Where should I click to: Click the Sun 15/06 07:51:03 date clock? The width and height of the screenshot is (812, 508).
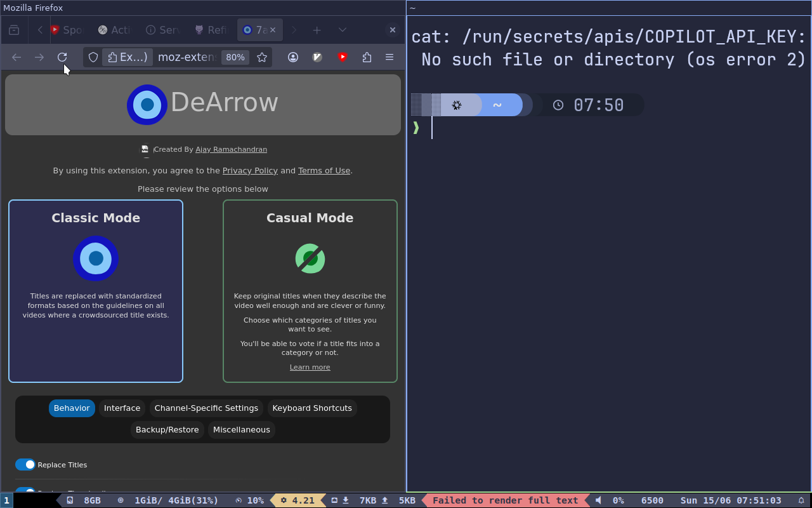click(x=731, y=500)
